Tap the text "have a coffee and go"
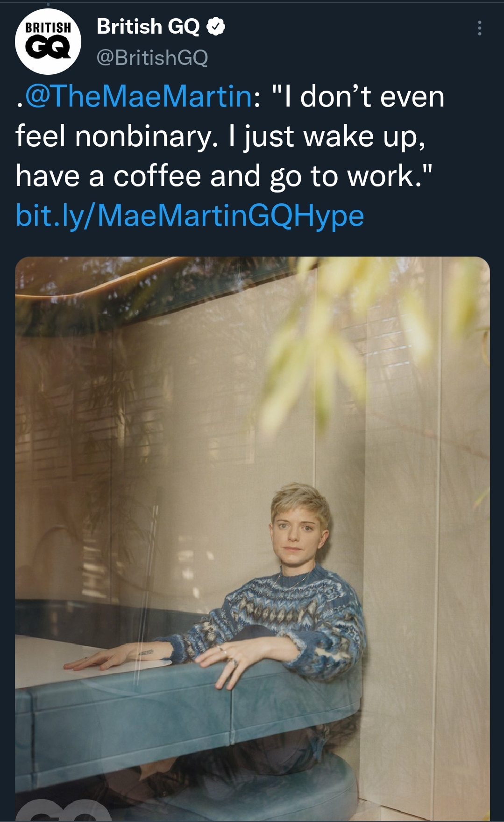Screen dimensions: 504x822 [159, 176]
